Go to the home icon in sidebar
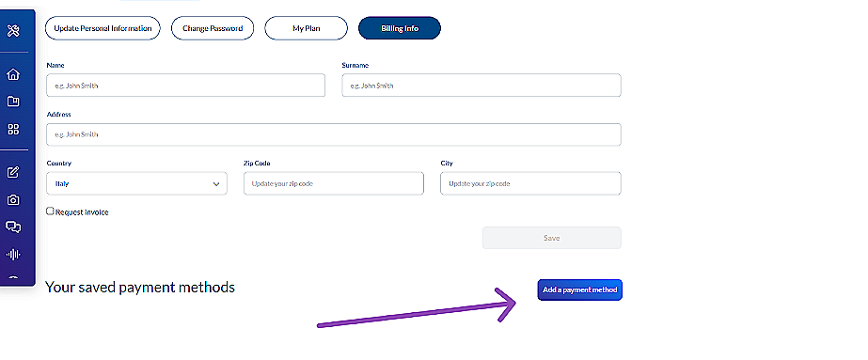 pyautogui.click(x=13, y=74)
